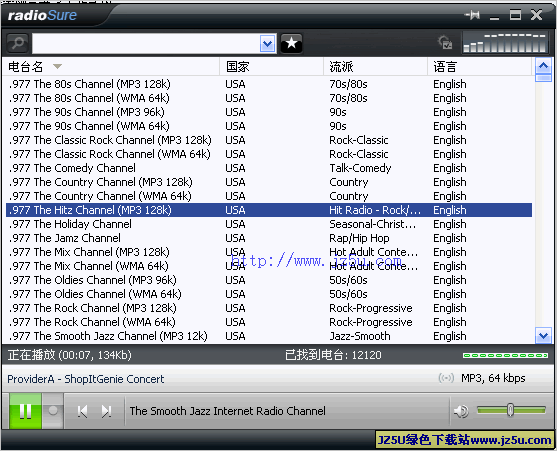The width and height of the screenshot is (557, 451).
Task: Select .977 The 80s Channel (WMA 64k)
Action: [x=269, y=98]
